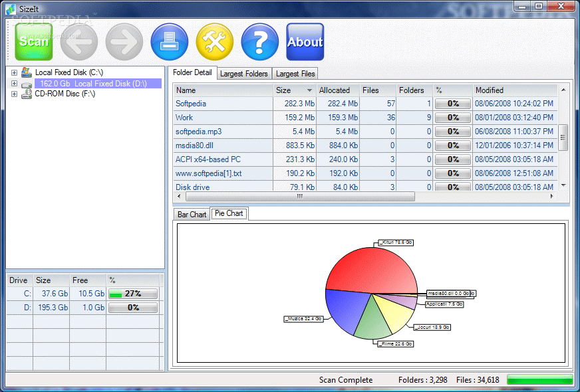Click the C: drive 27% usage bar
The height and width of the screenshot is (392, 580).
click(133, 294)
